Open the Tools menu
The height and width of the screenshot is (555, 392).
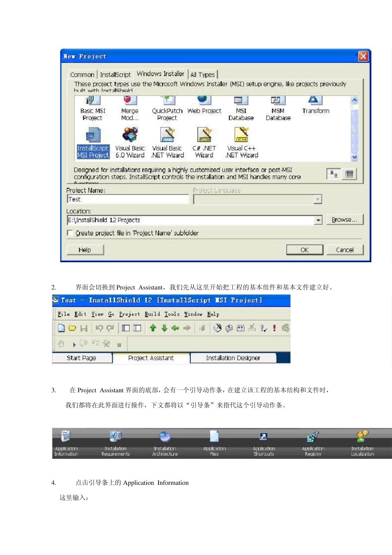pyautogui.click(x=172, y=314)
